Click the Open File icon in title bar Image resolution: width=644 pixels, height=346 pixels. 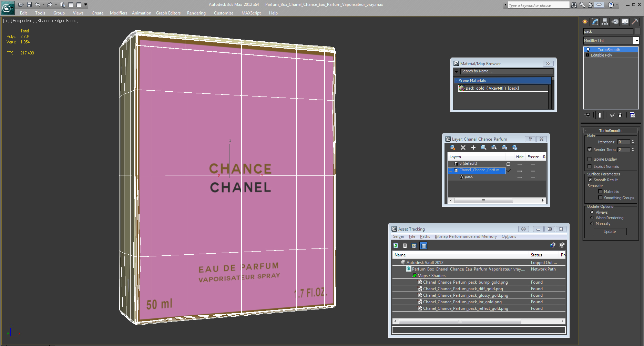pyautogui.click(x=21, y=5)
